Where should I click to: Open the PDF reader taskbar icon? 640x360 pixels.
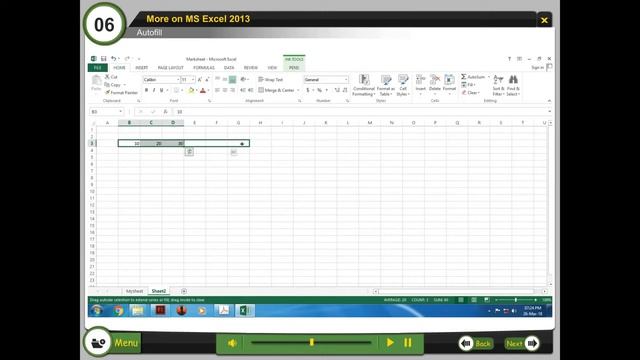click(224, 311)
